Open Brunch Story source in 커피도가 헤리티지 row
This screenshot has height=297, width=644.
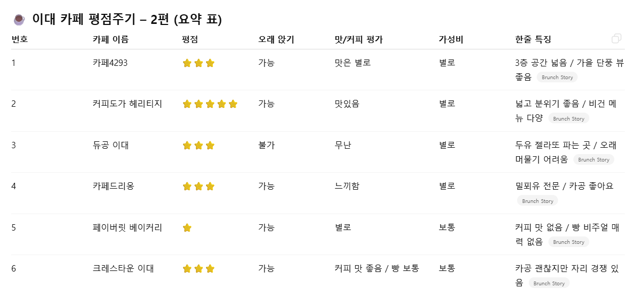coord(569,118)
